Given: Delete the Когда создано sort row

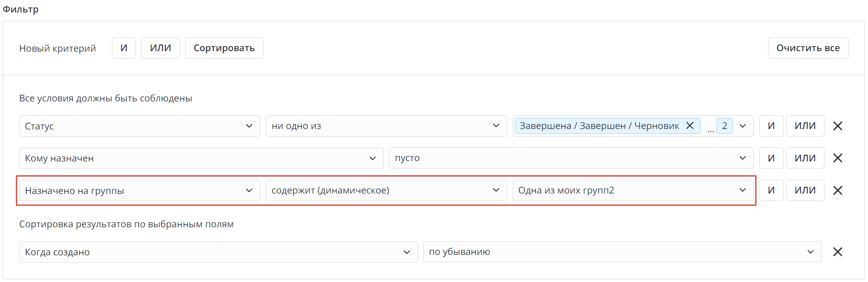Looking at the screenshot, I should pos(837,252).
